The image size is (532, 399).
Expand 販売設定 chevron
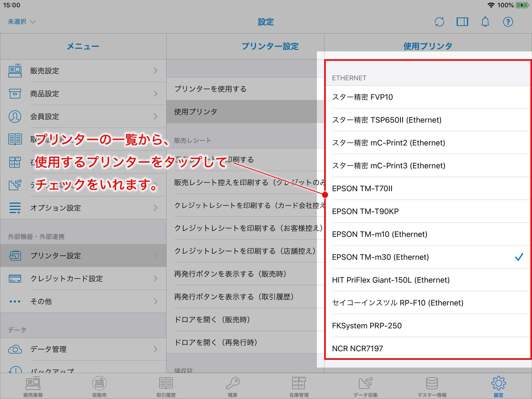click(x=155, y=71)
